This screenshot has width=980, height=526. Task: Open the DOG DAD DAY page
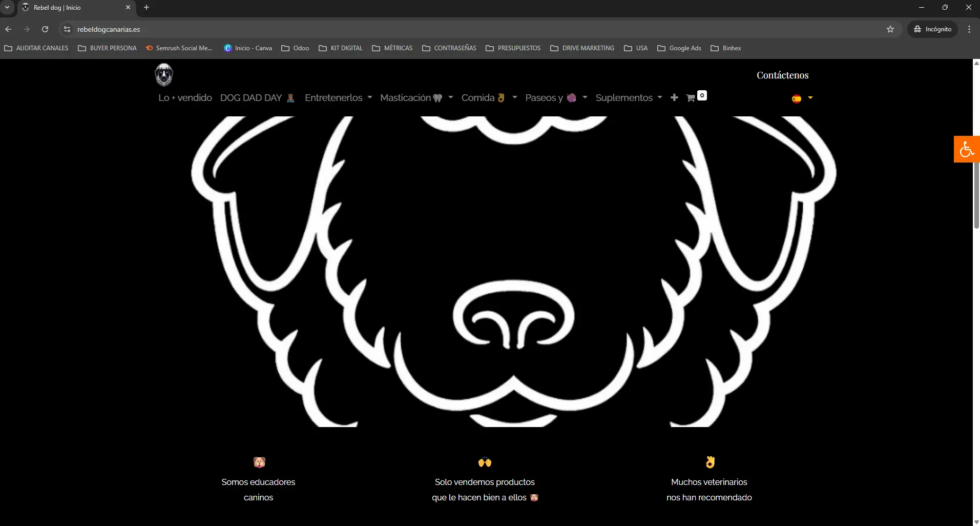(x=257, y=98)
